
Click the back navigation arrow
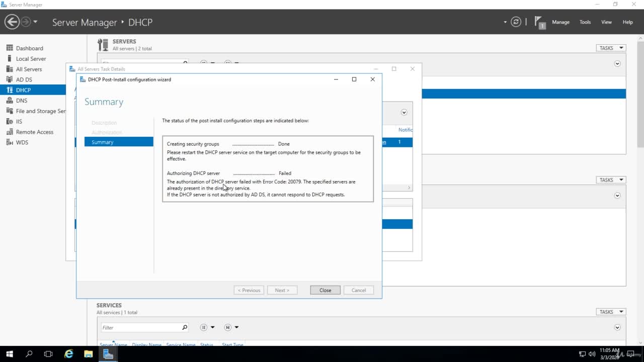pos(12,22)
